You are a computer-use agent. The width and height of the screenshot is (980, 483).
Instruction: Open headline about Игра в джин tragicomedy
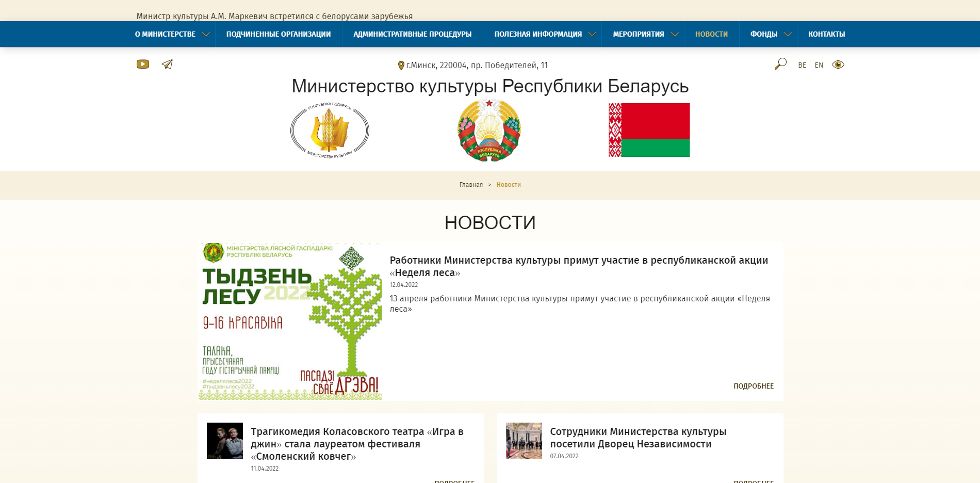pos(357,444)
